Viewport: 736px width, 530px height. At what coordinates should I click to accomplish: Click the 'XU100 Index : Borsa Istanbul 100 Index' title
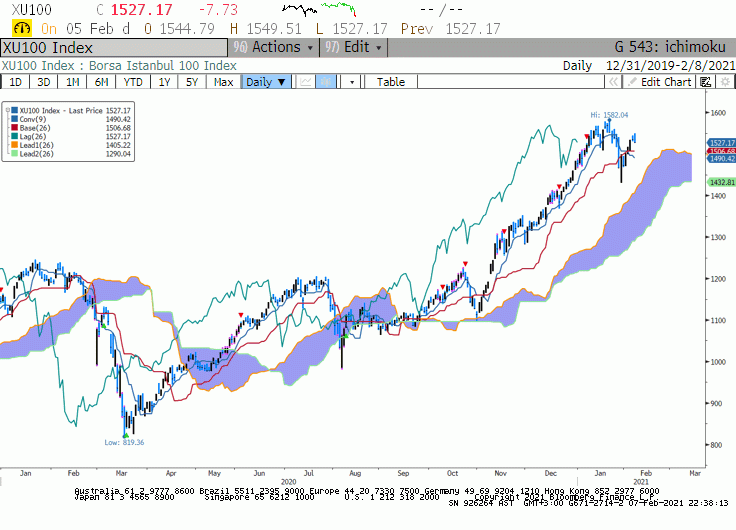tap(119, 65)
